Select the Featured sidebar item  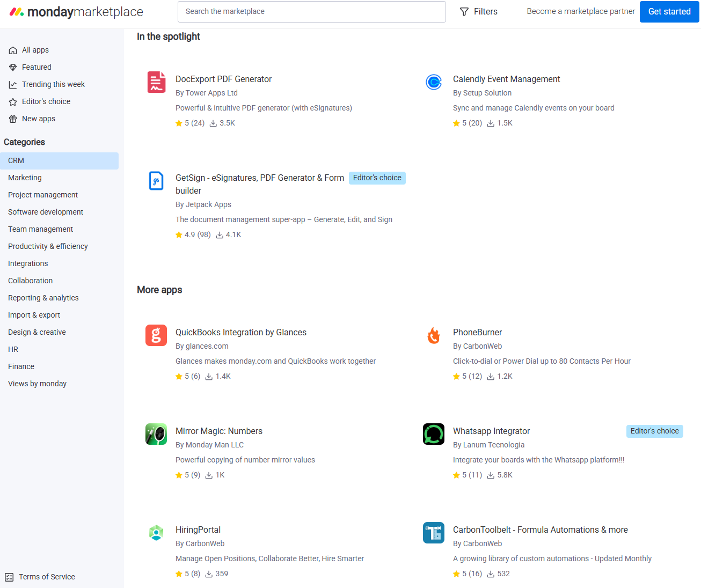click(x=35, y=67)
